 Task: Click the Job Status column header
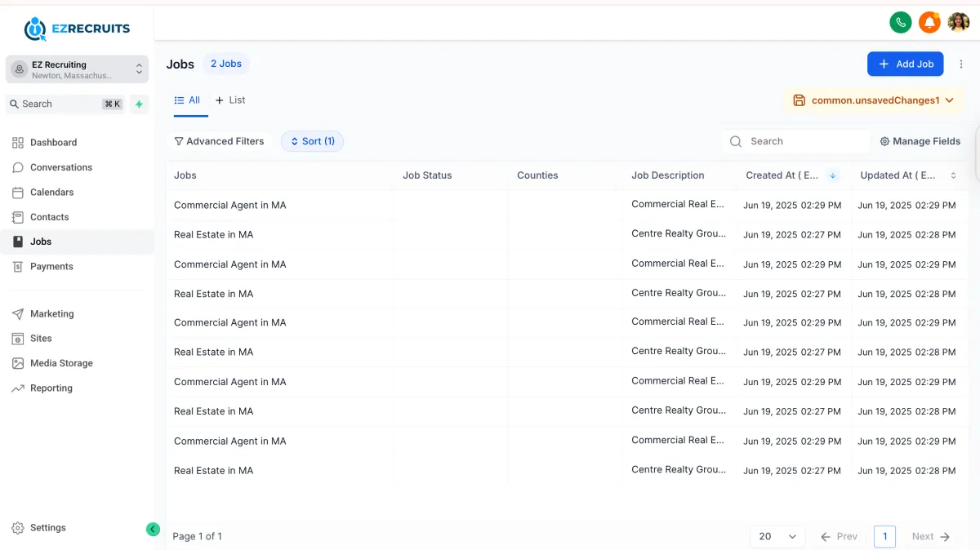pos(427,175)
